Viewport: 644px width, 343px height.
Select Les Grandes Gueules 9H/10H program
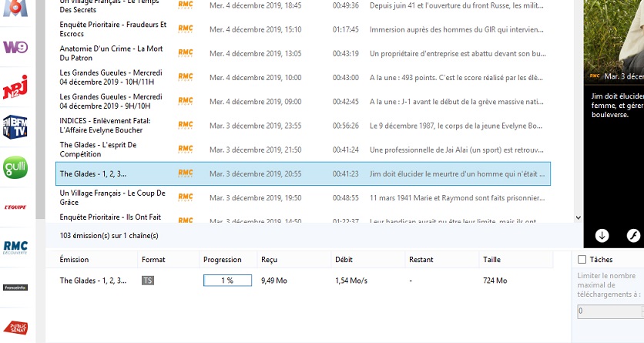pos(303,102)
